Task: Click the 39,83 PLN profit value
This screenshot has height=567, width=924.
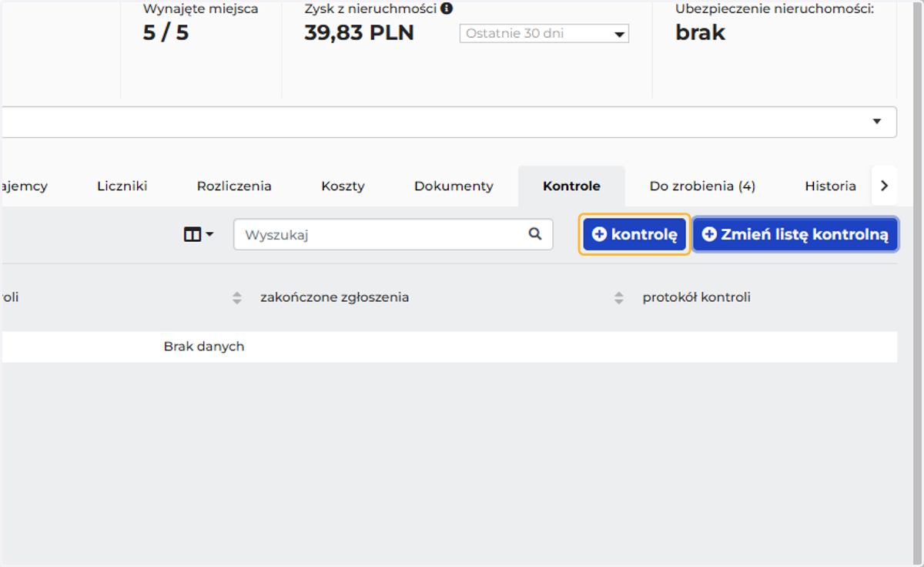Action: click(359, 33)
